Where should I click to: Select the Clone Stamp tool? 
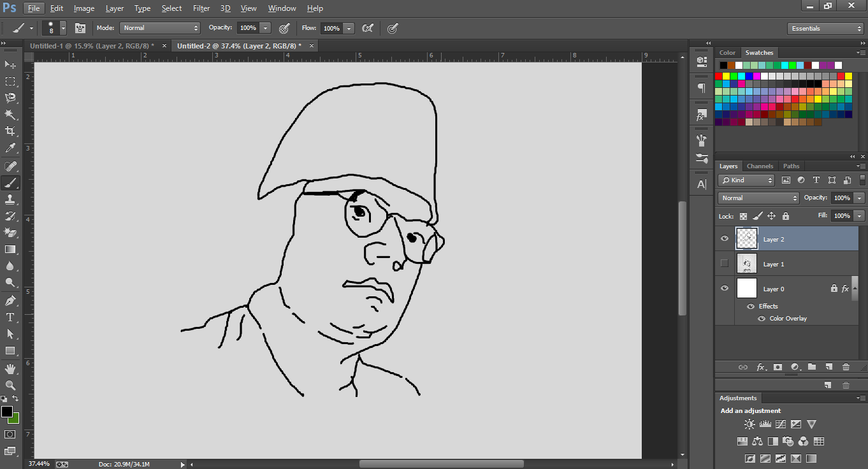pyautogui.click(x=10, y=199)
